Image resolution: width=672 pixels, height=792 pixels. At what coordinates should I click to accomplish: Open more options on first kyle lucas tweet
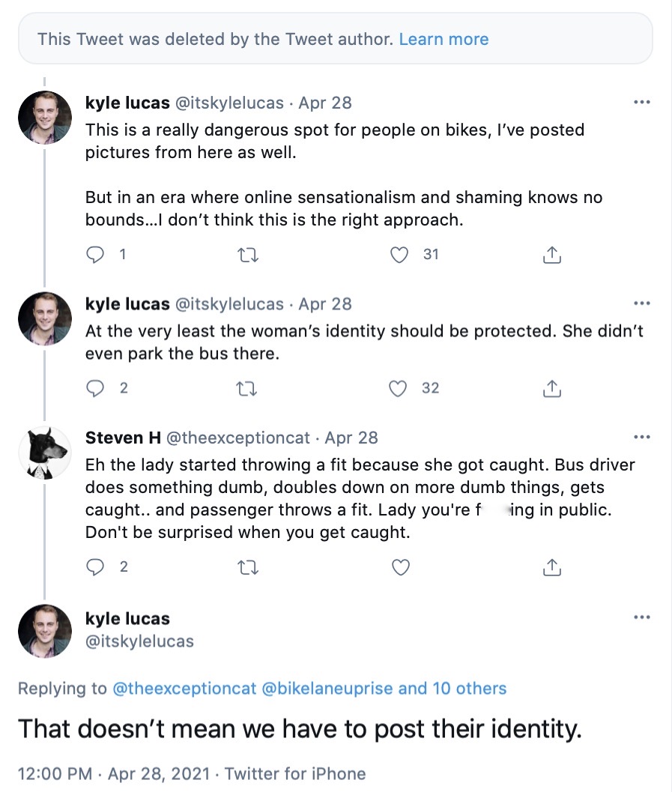(642, 102)
